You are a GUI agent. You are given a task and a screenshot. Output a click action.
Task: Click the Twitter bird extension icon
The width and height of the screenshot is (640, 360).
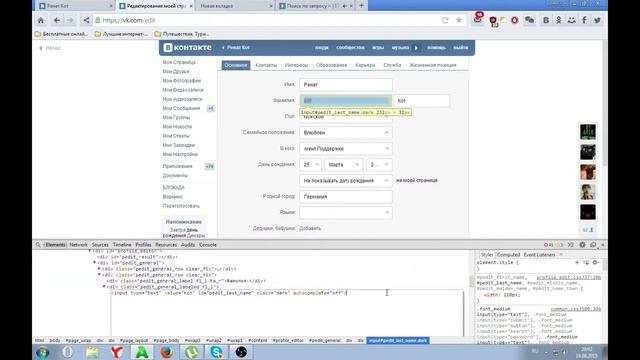597,20
